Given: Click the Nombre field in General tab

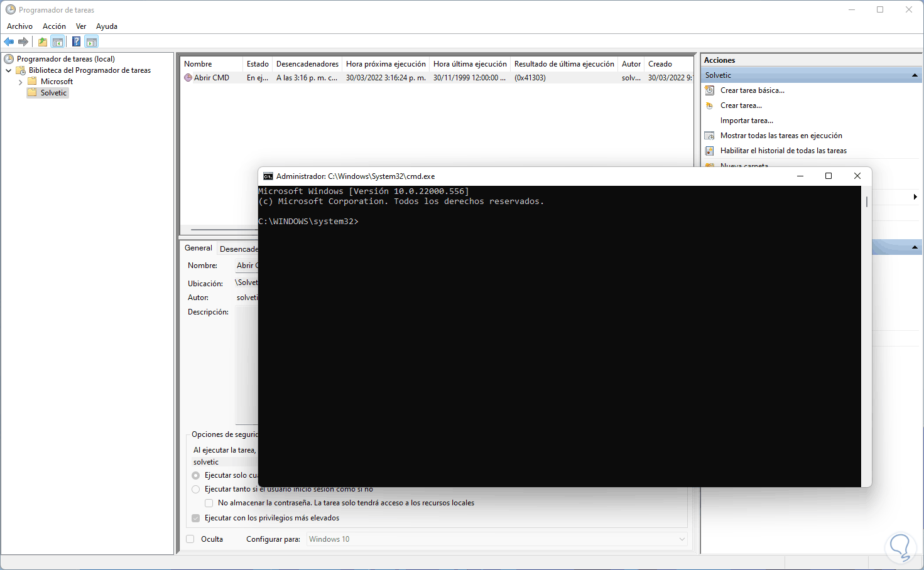Looking at the screenshot, I should coord(246,266).
